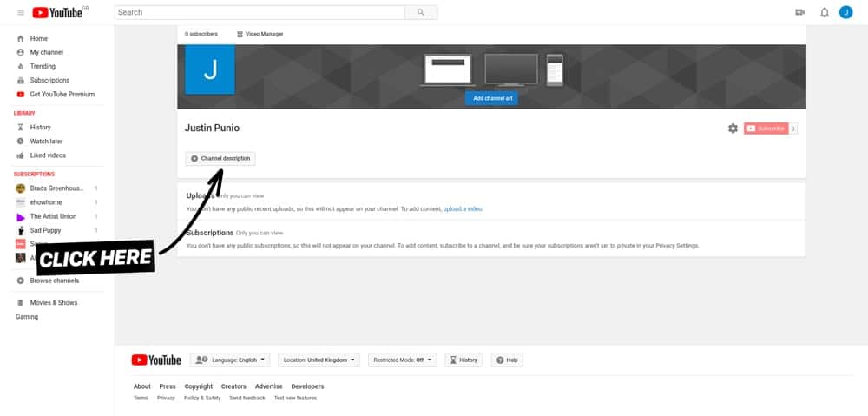Click Add channel art button

coord(491,98)
